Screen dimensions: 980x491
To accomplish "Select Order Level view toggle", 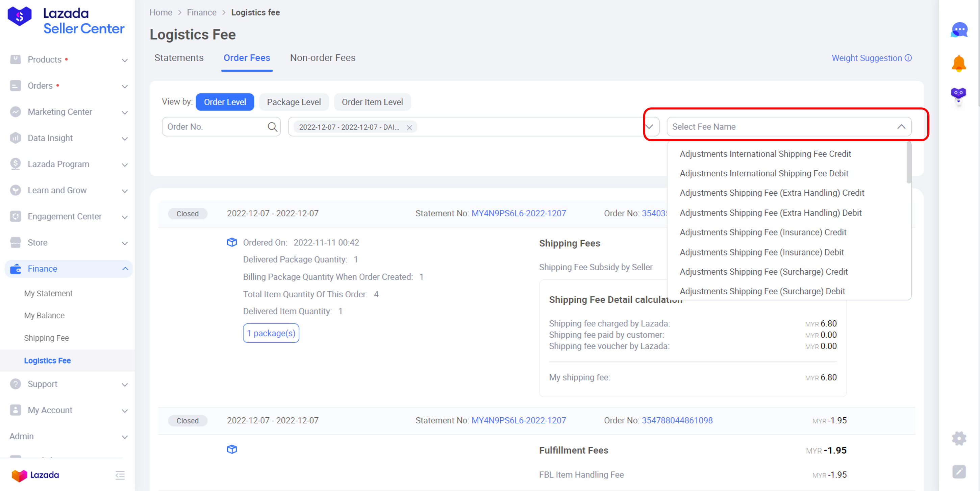I will pos(225,101).
